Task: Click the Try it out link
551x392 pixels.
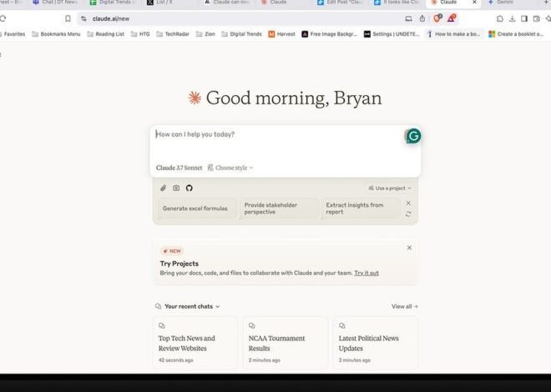Action: [366, 273]
